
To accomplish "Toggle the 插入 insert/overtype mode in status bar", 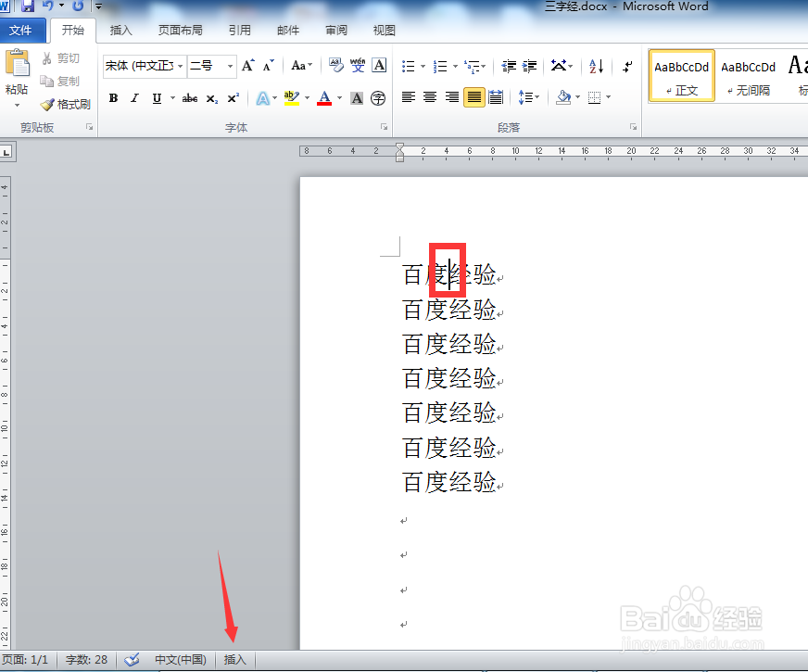I will click(235, 660).
